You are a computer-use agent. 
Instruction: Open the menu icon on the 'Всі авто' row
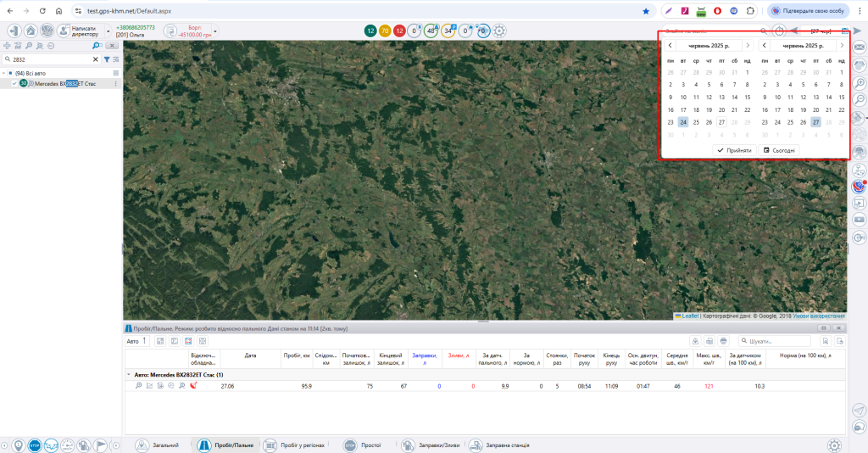pyautogui.click(x=115, y=73)
